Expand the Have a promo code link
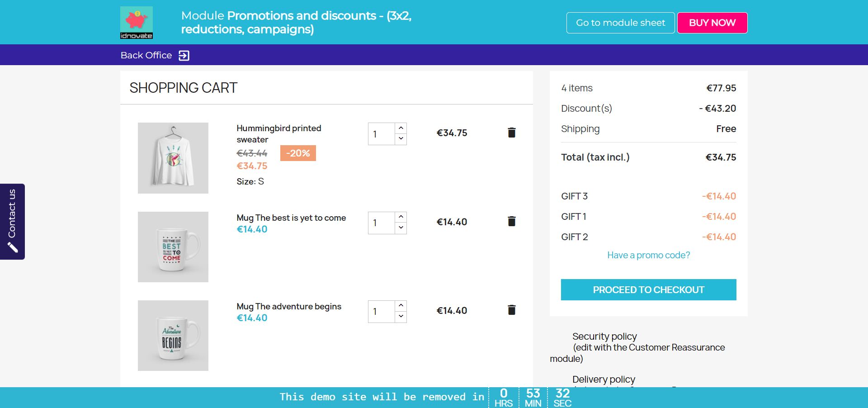 click(x=648, y=255)
